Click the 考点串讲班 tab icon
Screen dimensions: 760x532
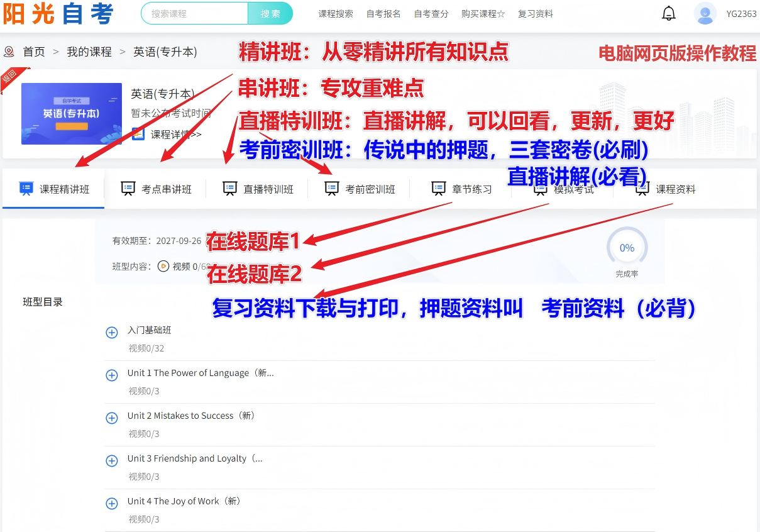pyautogui.click(x=128, y=189)
